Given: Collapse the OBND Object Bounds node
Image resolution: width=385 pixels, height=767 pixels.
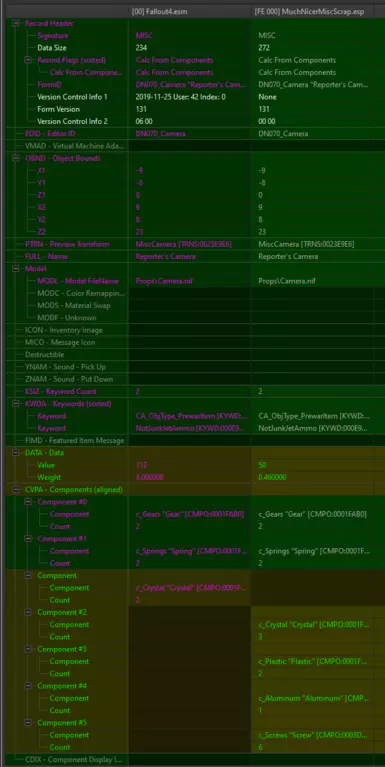Looking at the screenshot, I should point(16,158).
